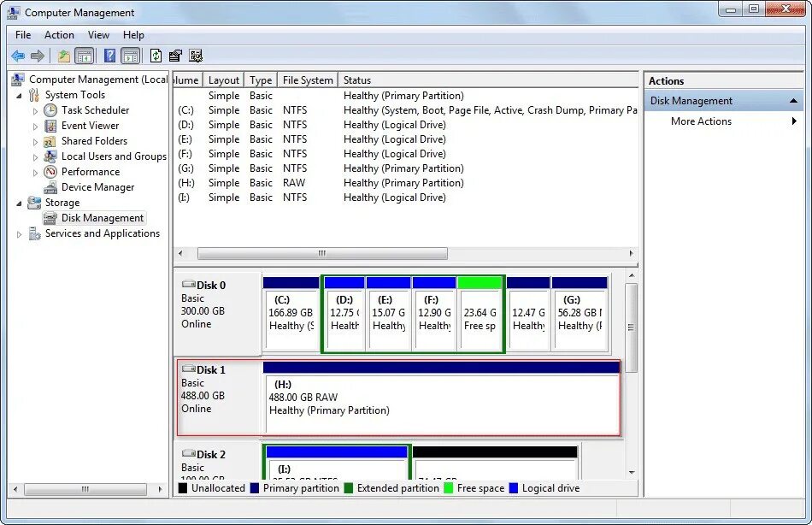Open the Device Manager tree item

pyautogui.click(x=99, y=187)
